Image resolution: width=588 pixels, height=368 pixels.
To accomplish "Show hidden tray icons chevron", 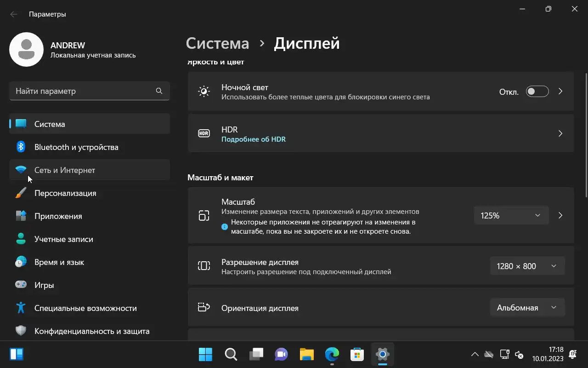I will point(475,354).
